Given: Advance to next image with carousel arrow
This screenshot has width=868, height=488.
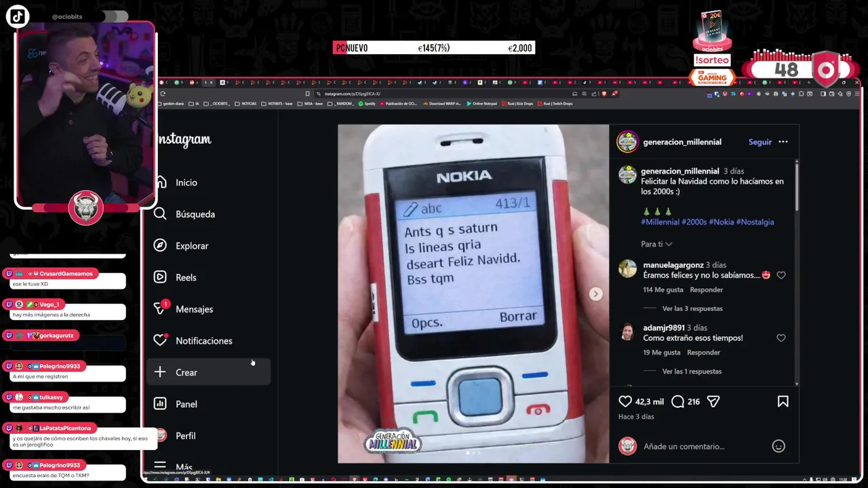Looking at the screenshot, I should [595, 293].
